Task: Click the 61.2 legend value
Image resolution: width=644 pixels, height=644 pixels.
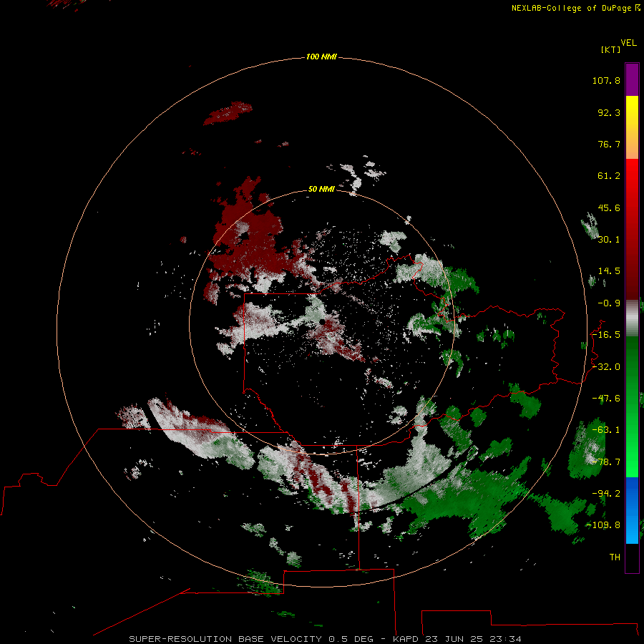Action: coord(609,176)
